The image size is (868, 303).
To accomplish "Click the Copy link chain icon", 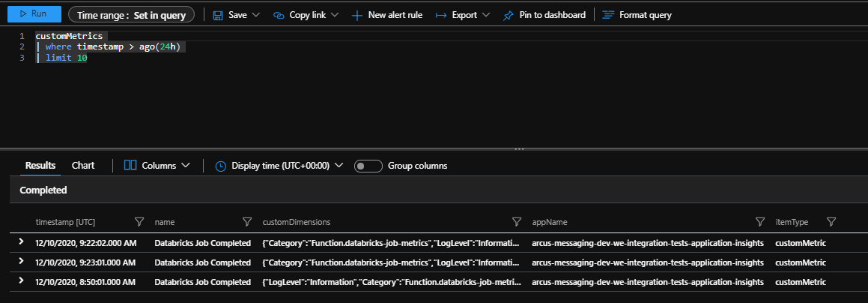I will [x=279, y=15].
